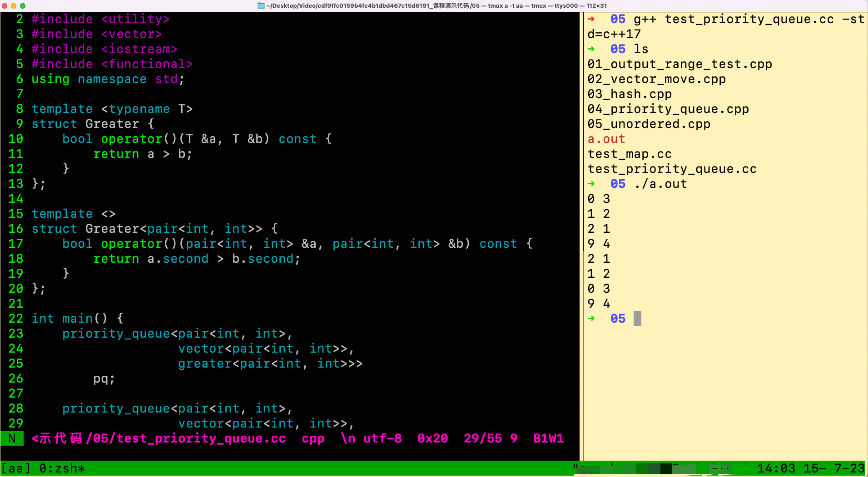
Task: Click the 'N' normal mode indicator in vim statusline
Action: coord(12,438)
